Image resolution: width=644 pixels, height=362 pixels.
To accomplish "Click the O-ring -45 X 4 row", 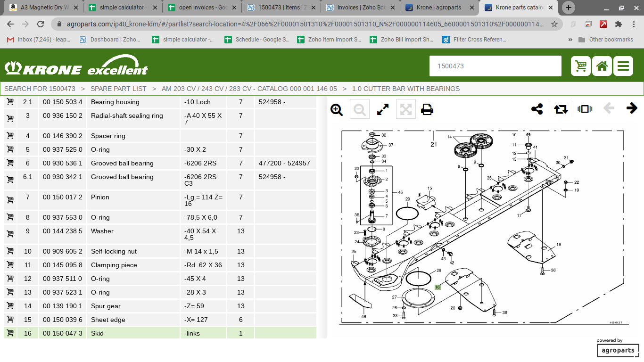I will (160, 279).
